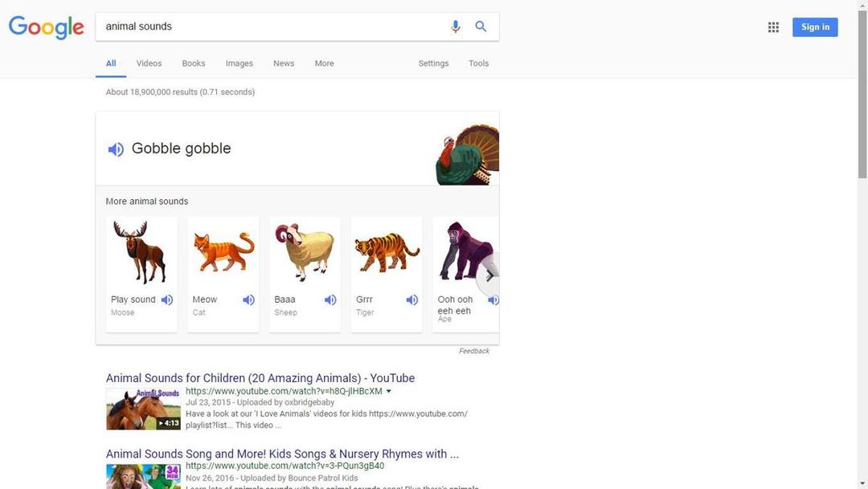The width and height of the screenshot is (868, 489).
Task: Expand options arrow beside first YouTube URL
Action: point(389,391)
